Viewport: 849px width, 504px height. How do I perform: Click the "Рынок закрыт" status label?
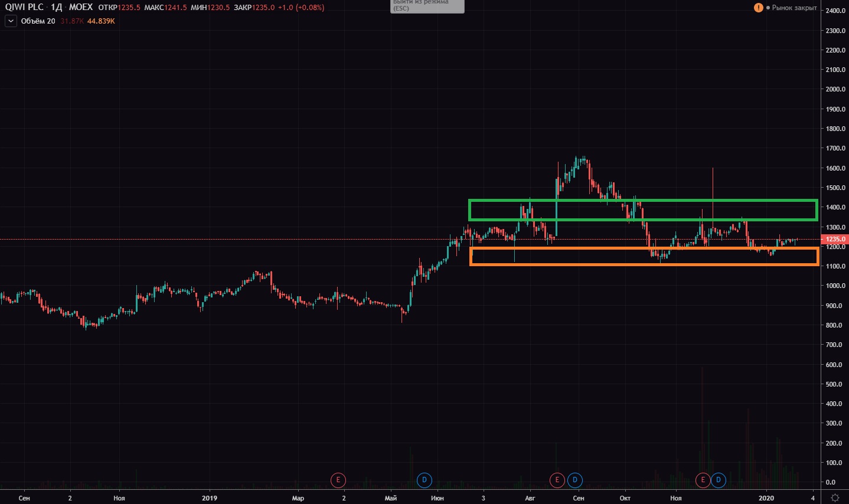(x=794, y=8)
